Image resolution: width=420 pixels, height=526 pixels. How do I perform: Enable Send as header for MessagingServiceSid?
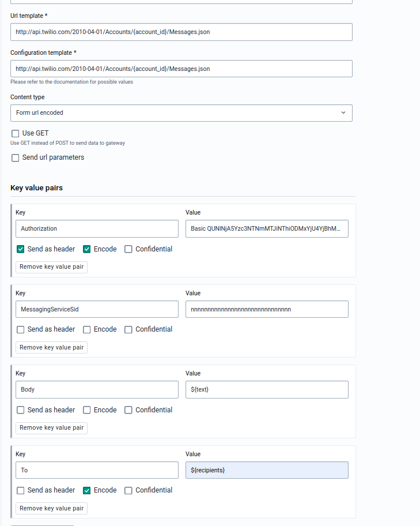click(21, 330)
